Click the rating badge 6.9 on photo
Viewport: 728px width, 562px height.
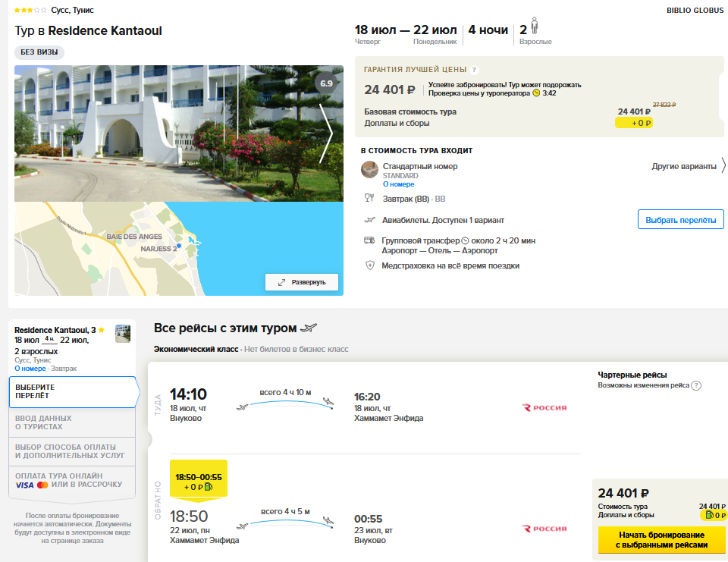coord(326,83)
